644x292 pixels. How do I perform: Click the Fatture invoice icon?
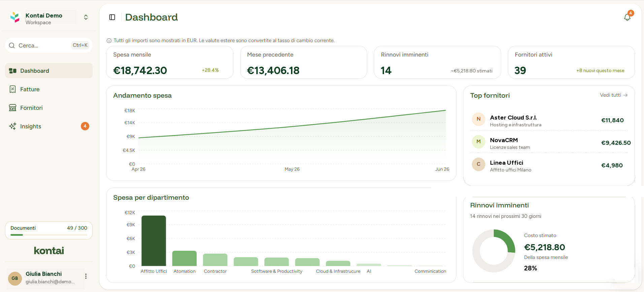pos(13,89)
